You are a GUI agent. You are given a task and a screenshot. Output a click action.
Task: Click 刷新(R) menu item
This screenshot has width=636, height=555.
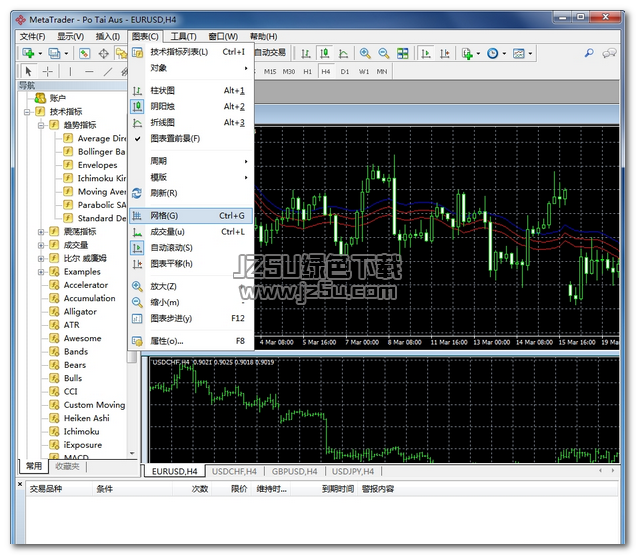click(x=191, y=193)
